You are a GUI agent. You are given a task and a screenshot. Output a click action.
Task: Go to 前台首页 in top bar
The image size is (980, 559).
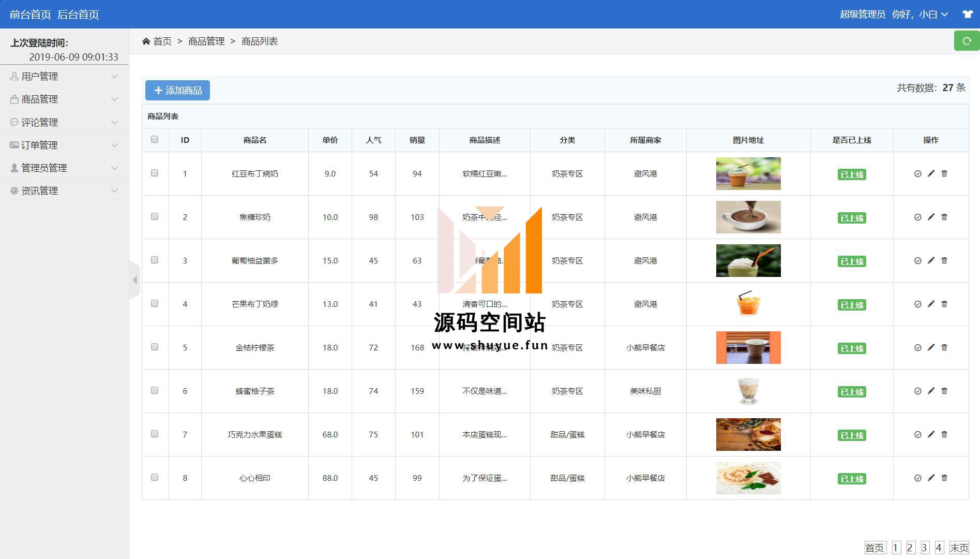(x=30, y=14)
